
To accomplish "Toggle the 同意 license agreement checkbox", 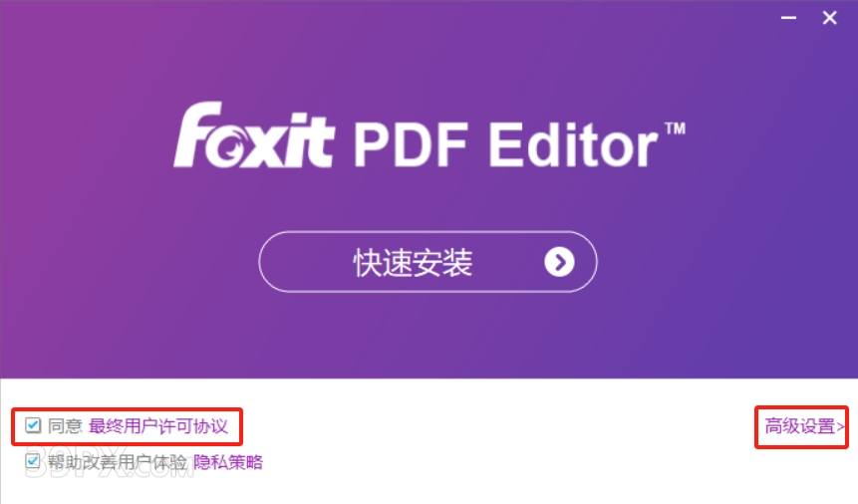I will click(x=33, y=425).
